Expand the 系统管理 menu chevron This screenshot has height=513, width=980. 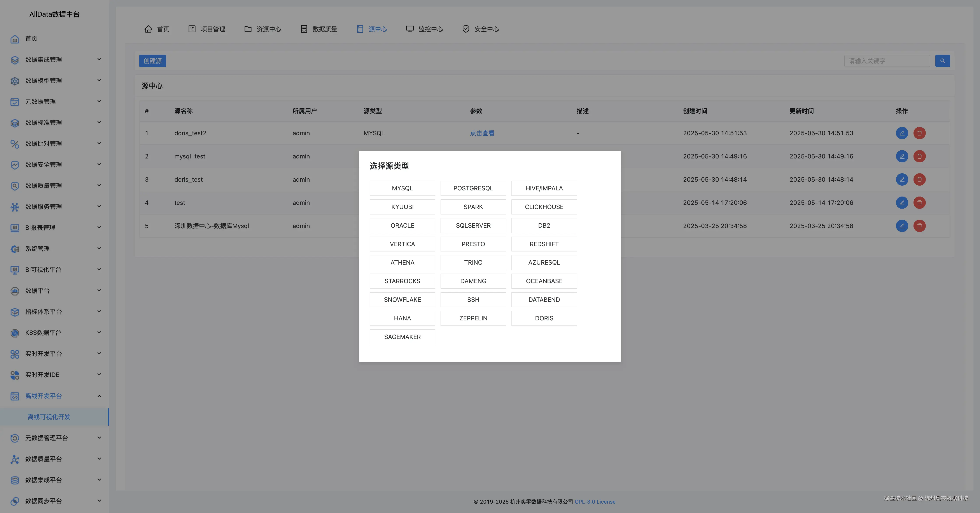[x=99, y=248]
